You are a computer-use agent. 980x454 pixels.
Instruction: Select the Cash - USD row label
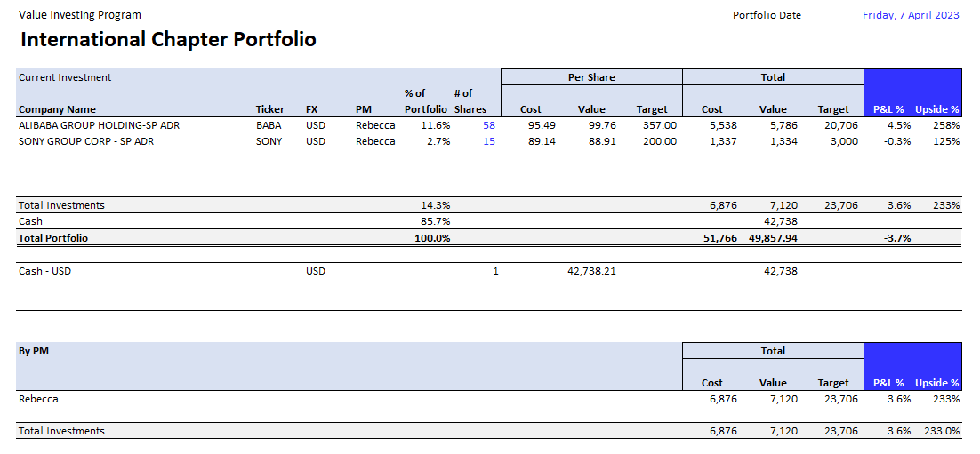[45, 271]
